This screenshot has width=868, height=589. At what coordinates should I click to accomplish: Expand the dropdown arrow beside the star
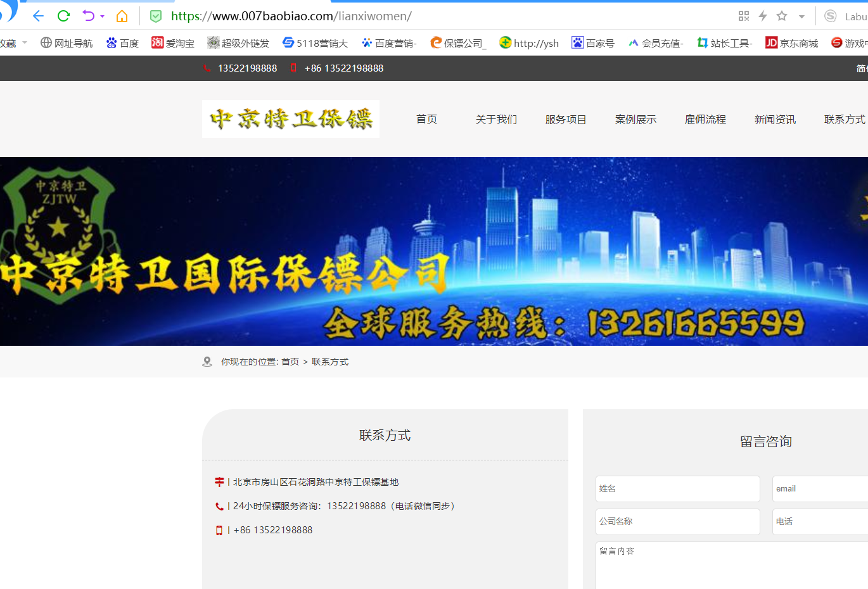click(x=801, y=16)
